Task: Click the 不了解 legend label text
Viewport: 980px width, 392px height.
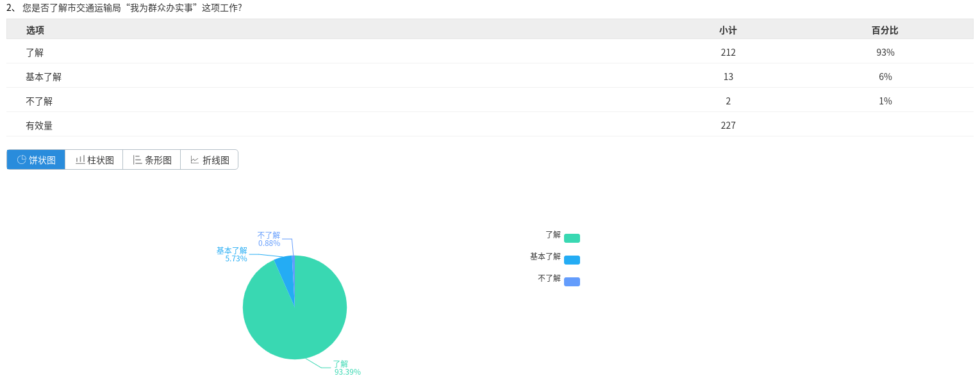Action: coord(549,278)
